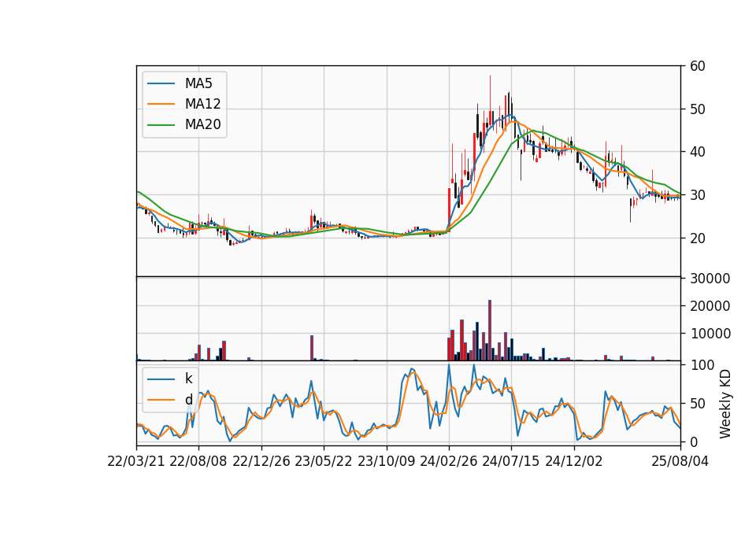Click the 23/05/22 date tick label
This screenshot has width=756, height=543.
pyautogui.click(x=324, y=461)
